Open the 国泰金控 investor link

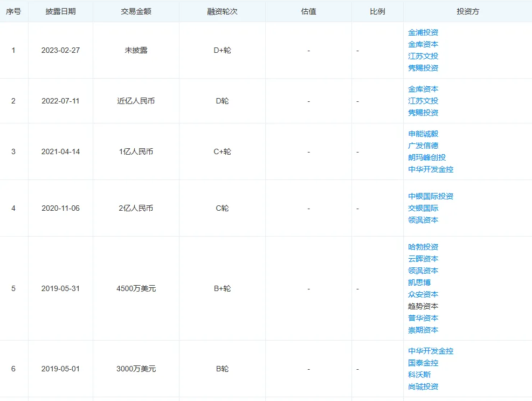click(423, 363)
